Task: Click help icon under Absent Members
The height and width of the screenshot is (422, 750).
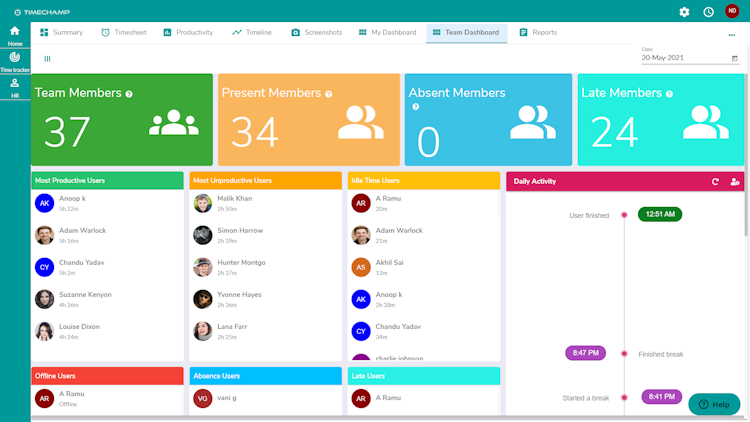Action: 416,107
